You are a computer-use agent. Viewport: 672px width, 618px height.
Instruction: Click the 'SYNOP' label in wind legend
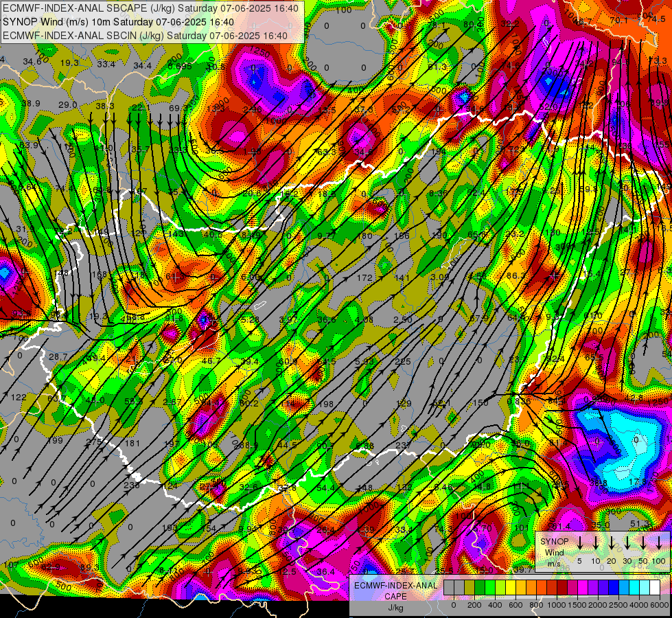point(554,542)
